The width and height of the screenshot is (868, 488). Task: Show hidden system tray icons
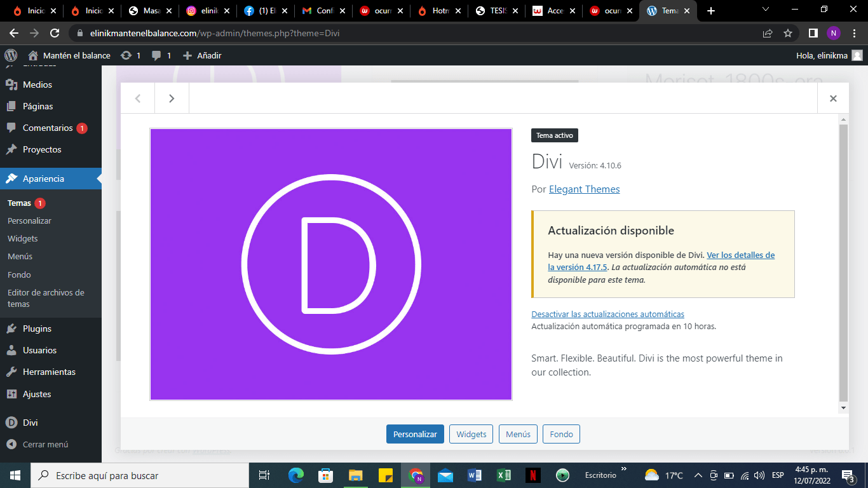(x=698, y=475)
